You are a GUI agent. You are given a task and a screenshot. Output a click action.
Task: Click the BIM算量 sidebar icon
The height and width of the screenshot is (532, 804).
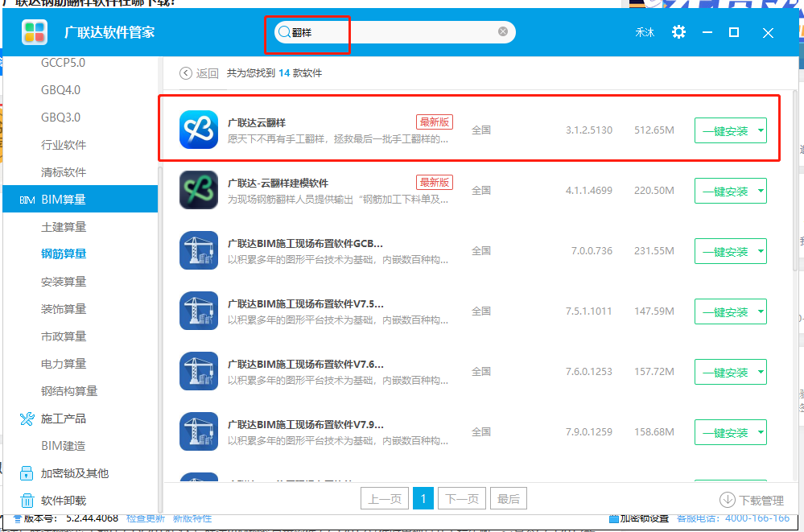coord(27,200)
